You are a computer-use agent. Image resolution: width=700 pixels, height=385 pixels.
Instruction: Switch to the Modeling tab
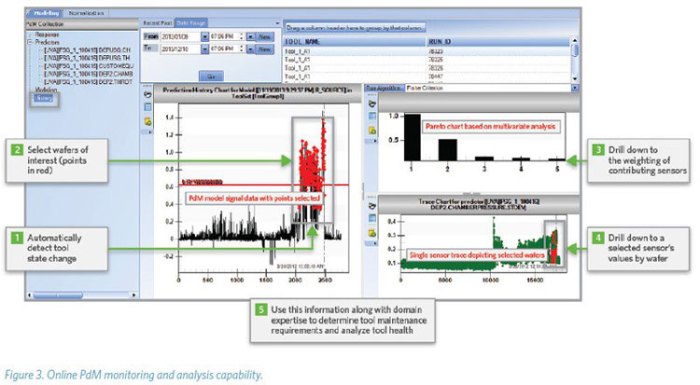(46, 13)
